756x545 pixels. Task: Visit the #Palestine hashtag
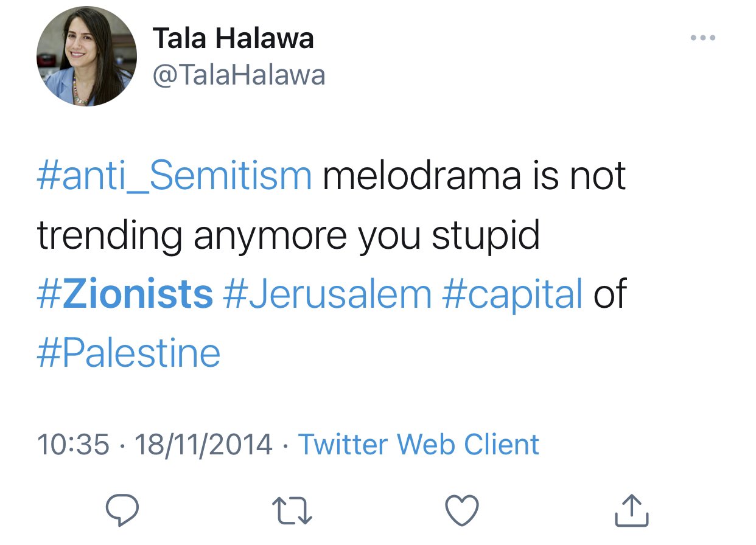tap(128, 353)
